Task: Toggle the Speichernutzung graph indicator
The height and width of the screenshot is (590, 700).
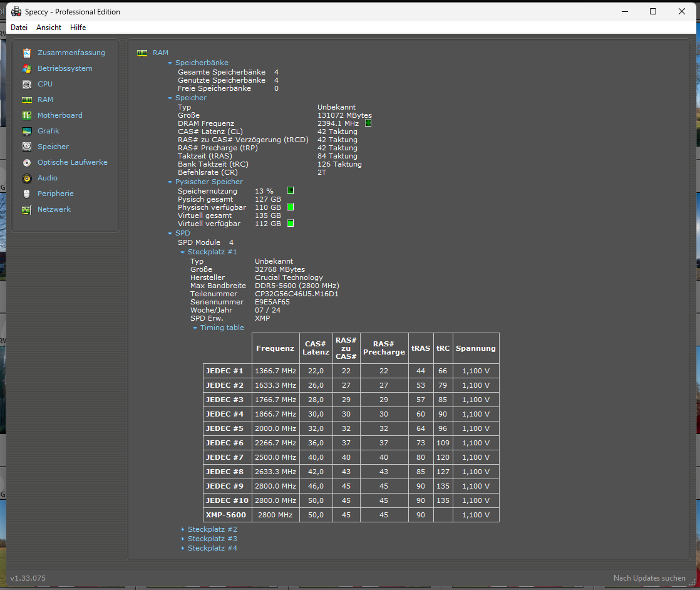Action: [x=291, y=190]
